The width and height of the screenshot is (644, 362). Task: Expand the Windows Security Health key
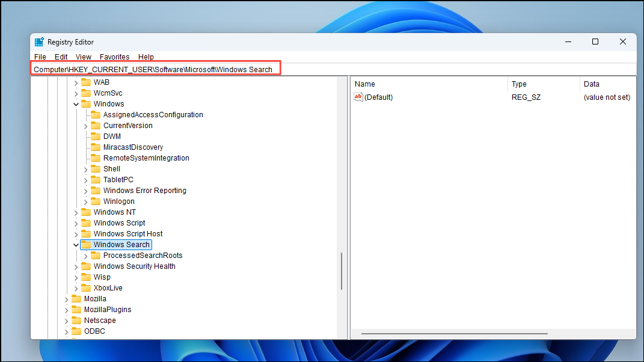[x=76, y=267]
